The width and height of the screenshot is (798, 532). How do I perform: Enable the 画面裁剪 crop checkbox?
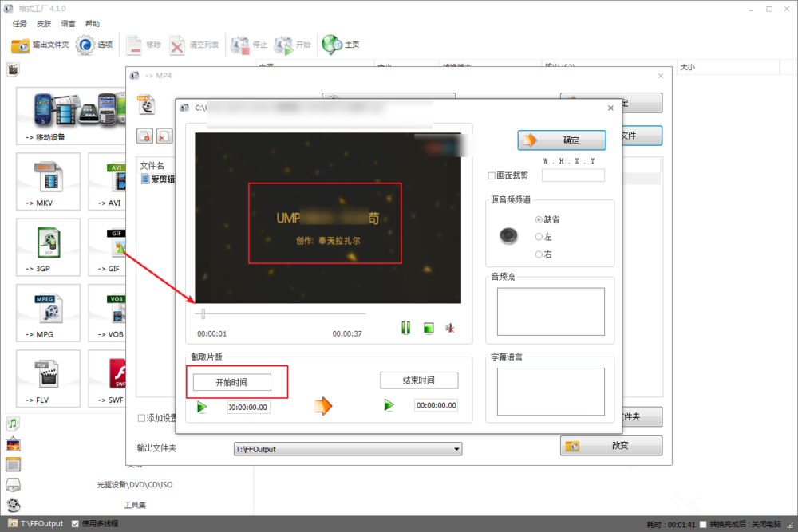[x=492, y=175]
